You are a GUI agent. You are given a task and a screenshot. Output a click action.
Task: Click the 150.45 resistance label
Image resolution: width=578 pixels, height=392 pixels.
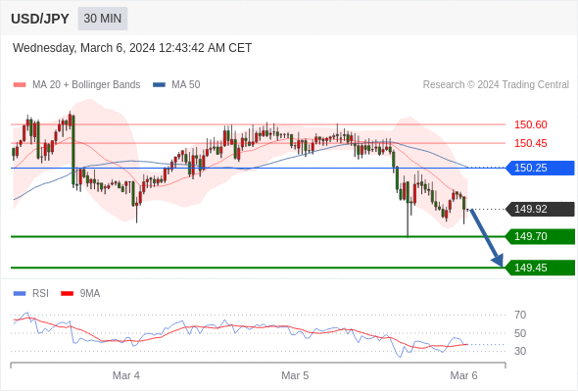click(x=530, y=143)
